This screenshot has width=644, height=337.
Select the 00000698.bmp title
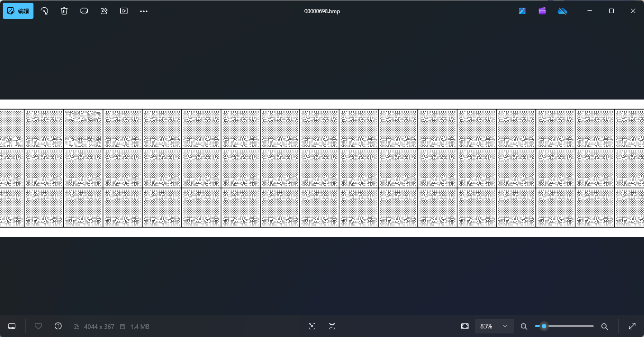click(x=322, y=11)
